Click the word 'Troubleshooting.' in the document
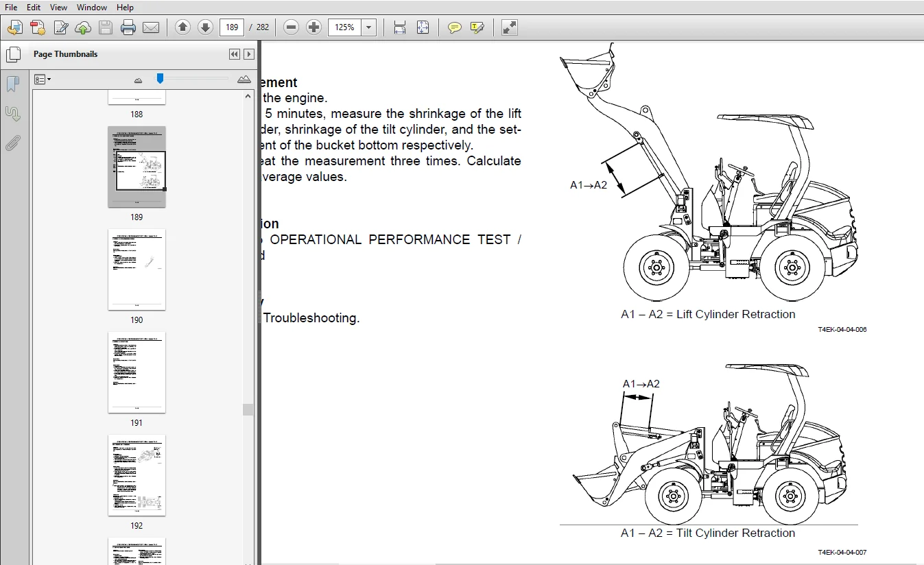This screenshot has height=565, width=924. (311, 318)
